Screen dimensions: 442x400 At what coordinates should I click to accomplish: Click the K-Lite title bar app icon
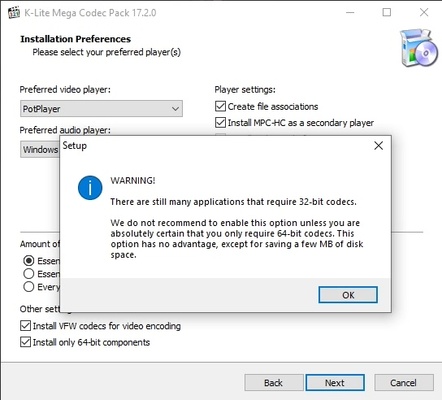[x=14, y=13]
